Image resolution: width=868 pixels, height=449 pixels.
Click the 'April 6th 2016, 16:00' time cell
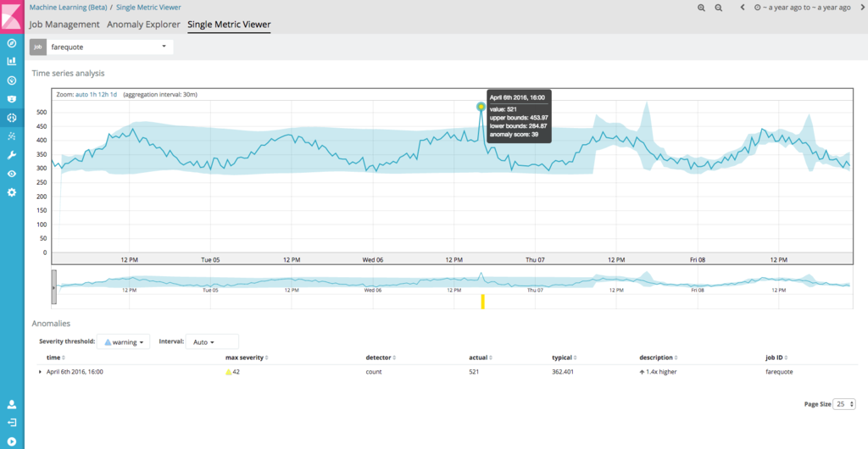(x=75, y=372)
